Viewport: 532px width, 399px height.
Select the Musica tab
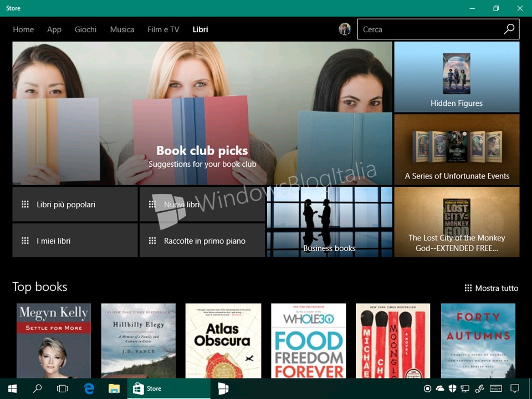(x=122, y=29)
